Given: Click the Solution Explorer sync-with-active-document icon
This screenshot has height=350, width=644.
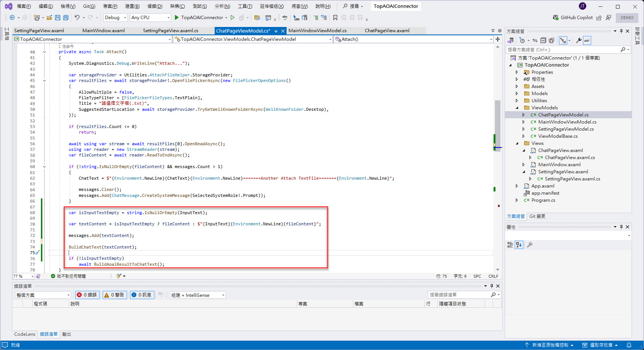Looking at the screenshot, I should point(535,40).
